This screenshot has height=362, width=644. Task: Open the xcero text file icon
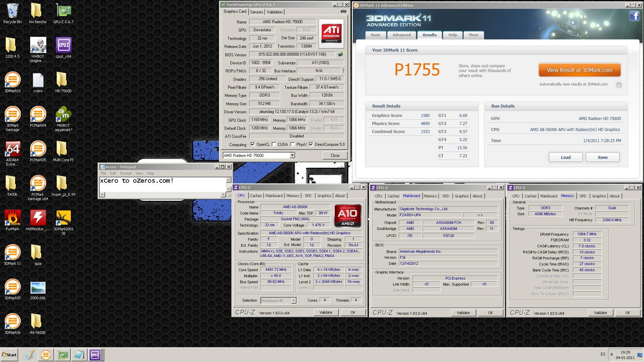tap(38, 82)
